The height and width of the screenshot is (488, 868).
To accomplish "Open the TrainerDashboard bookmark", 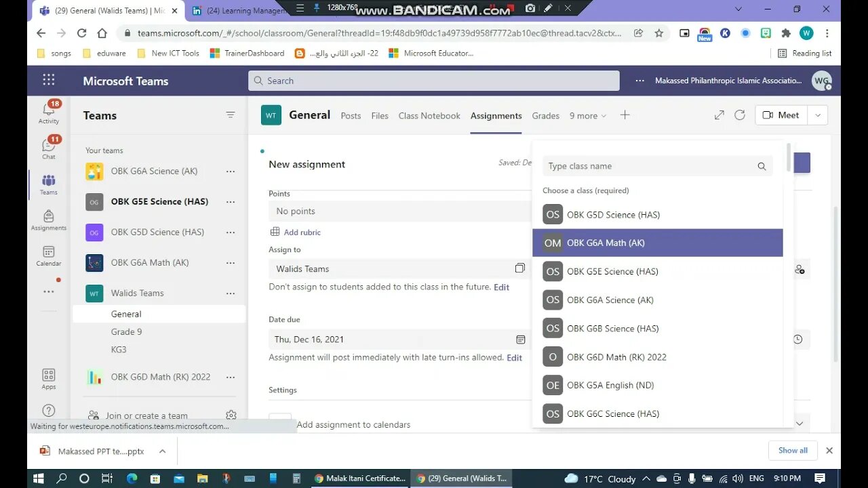I will pyautogui.click(x=247, y=53).
